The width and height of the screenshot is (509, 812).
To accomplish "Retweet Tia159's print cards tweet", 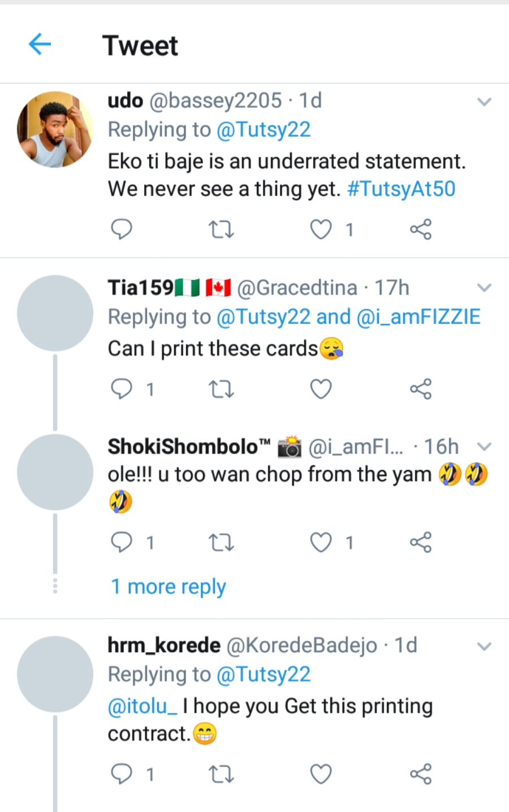I will click(x=221, y=389).
